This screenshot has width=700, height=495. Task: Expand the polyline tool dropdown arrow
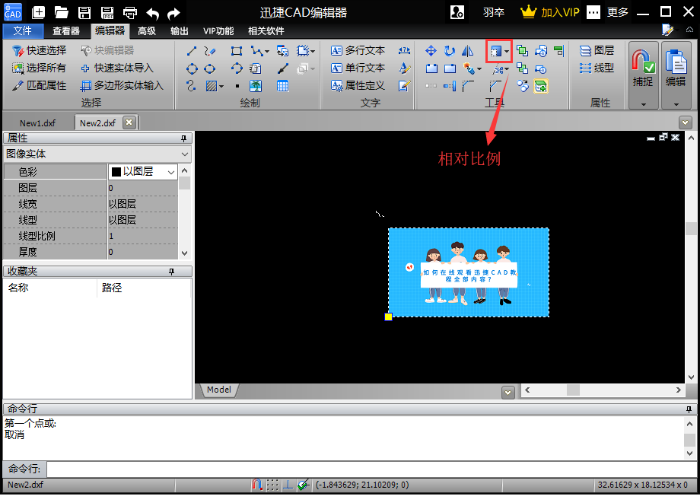pyautogui.click(x=267, y=51)
